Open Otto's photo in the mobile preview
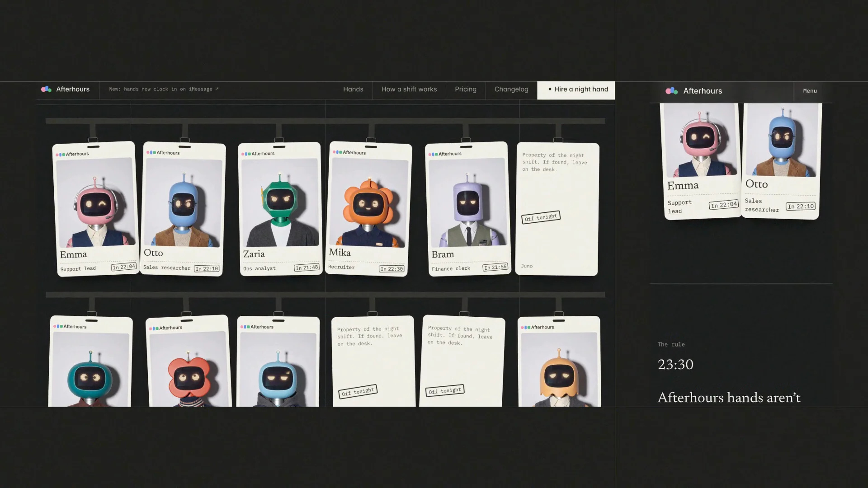This screenshot has width=868, height=488. (x=782, y=140)
